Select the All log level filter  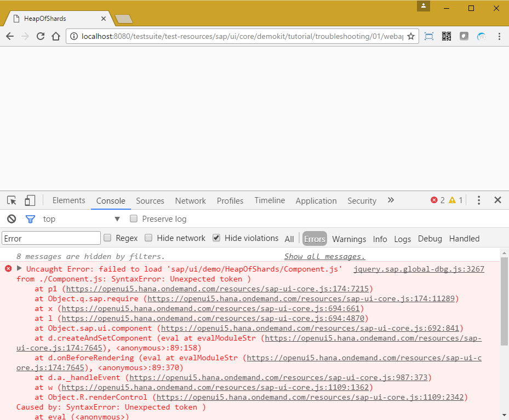click(289, 239)
